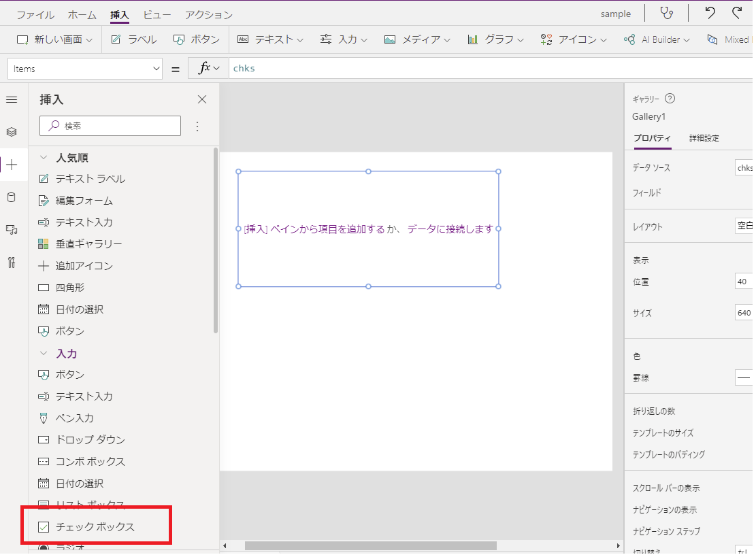This screenshot has width=756, height=557.
Task: Open the media panel from the left rail
Action: point(12,229)
